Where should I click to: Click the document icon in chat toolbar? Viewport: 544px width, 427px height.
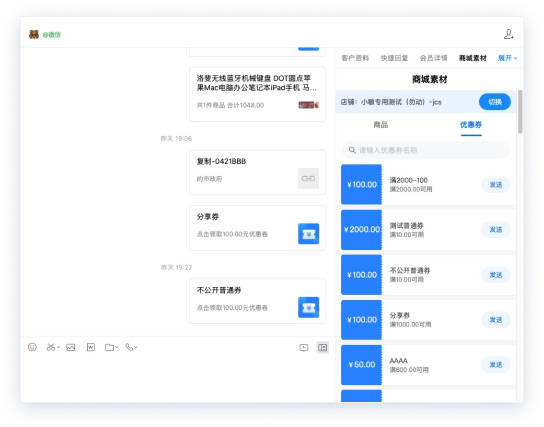(x=91, y=347)
